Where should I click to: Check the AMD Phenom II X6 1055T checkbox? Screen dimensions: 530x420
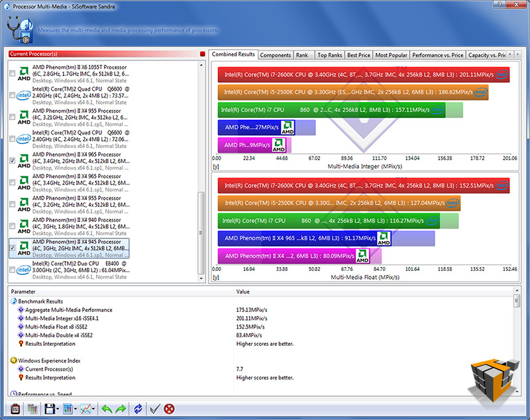[12, 74]
